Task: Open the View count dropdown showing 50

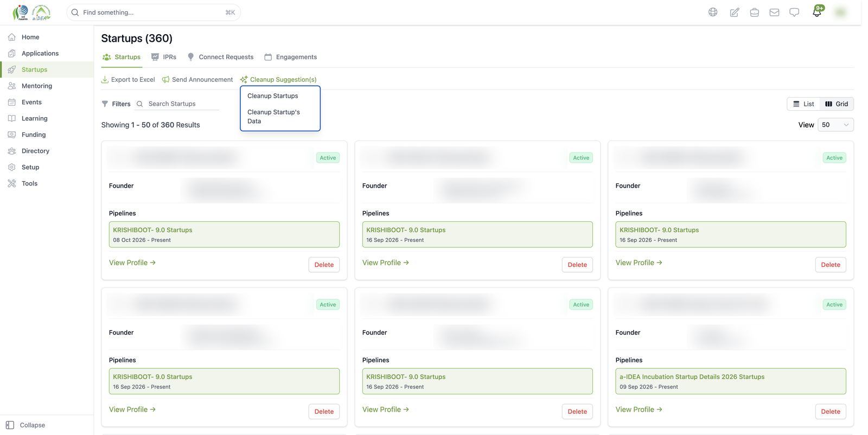Action: pos(835,125)
